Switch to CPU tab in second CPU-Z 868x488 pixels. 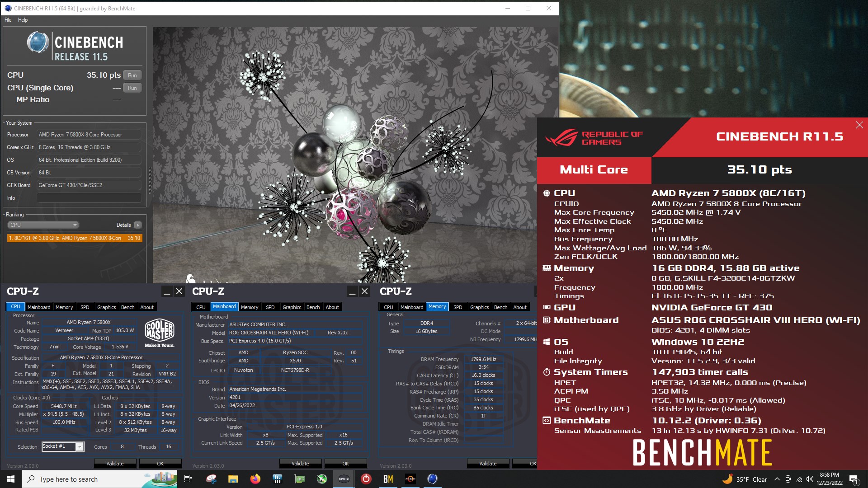point(201,307)
